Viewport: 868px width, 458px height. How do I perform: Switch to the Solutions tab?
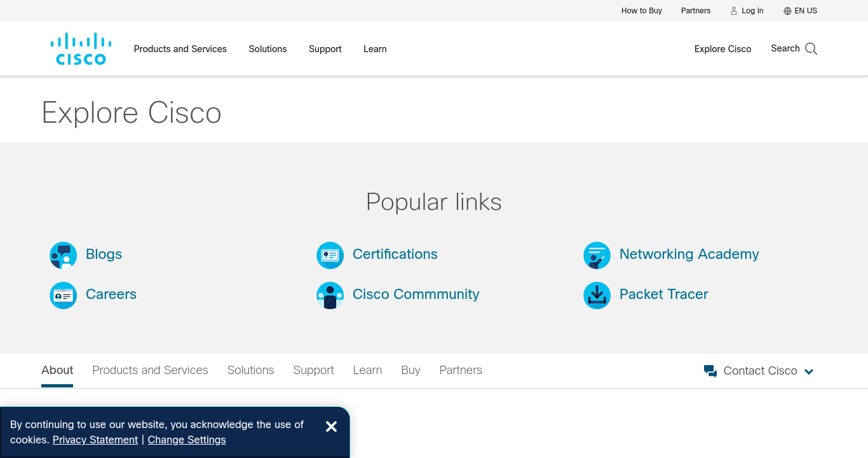click(x=251, y=370)
